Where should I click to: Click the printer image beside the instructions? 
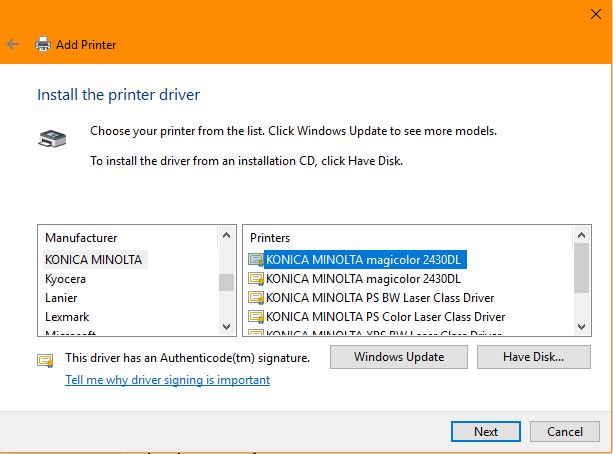[52, 139]
